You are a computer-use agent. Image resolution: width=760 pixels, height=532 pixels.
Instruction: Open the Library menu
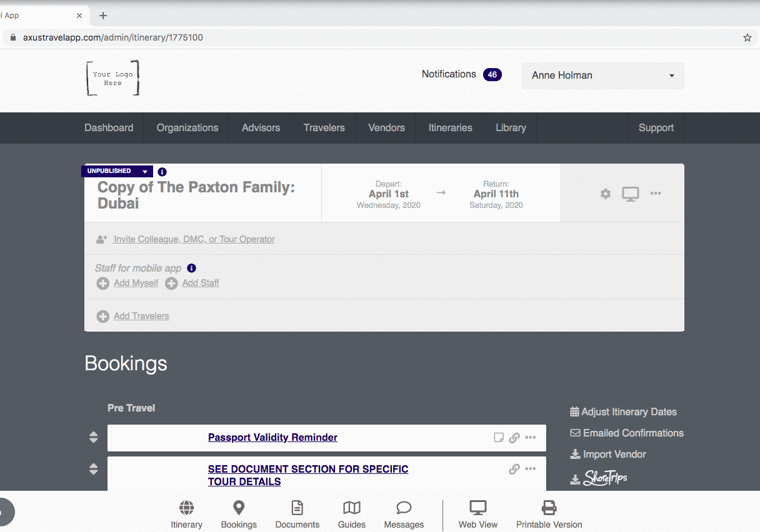click(x=511, y=128)
